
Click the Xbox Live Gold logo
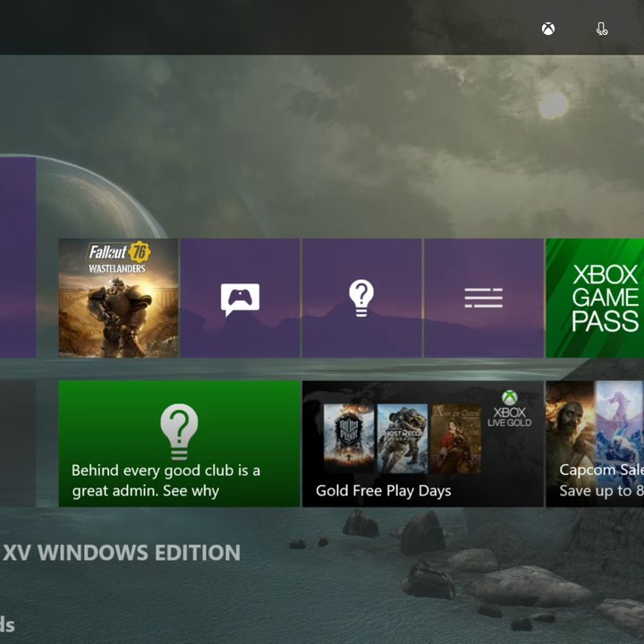(x=509, y=409)
